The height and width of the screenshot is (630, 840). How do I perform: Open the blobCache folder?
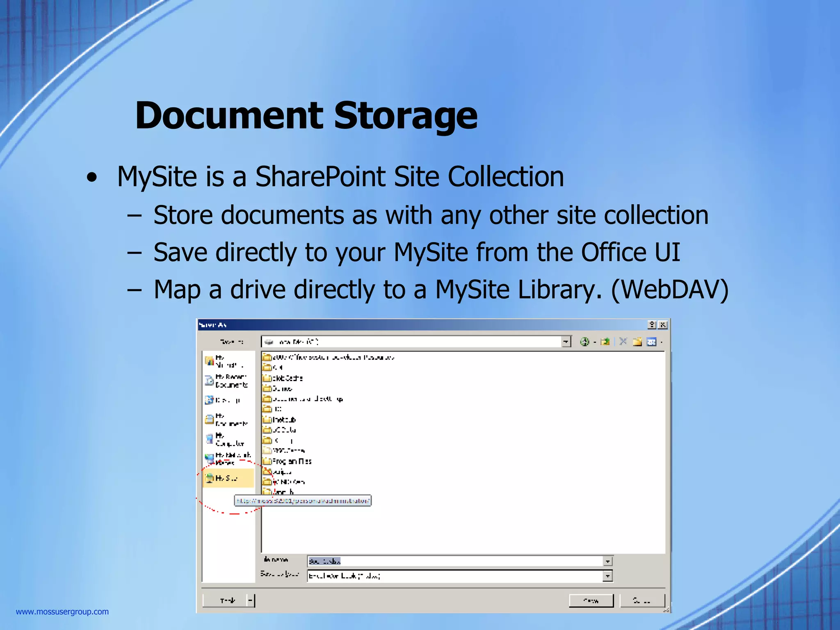[x=283, y=378]
